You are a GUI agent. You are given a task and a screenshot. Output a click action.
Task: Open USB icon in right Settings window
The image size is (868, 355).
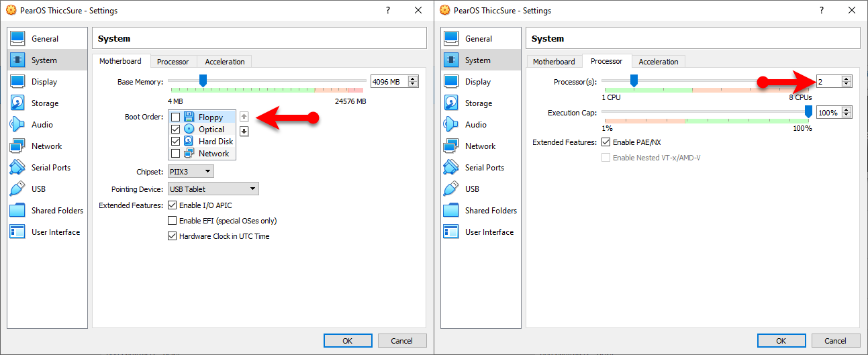point(451,189)
